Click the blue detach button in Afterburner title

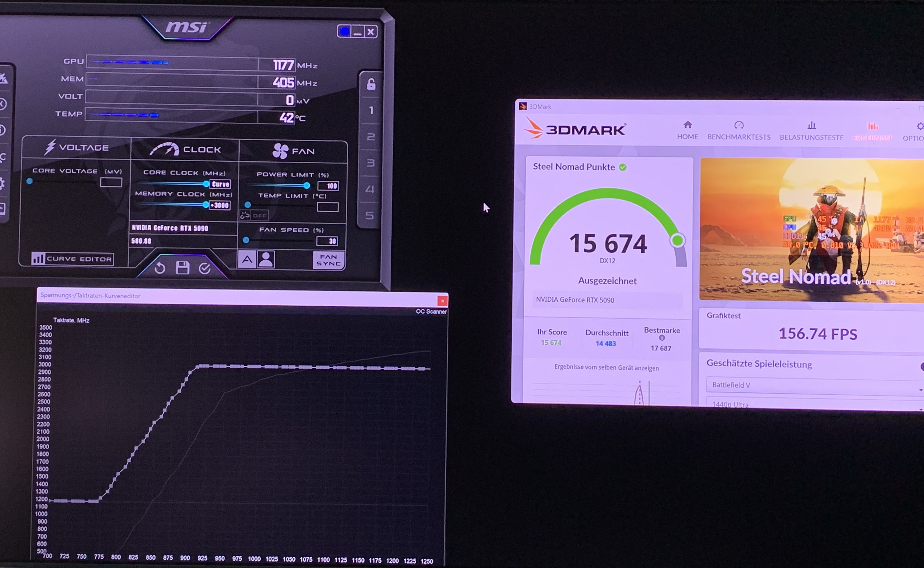[344, 31]
